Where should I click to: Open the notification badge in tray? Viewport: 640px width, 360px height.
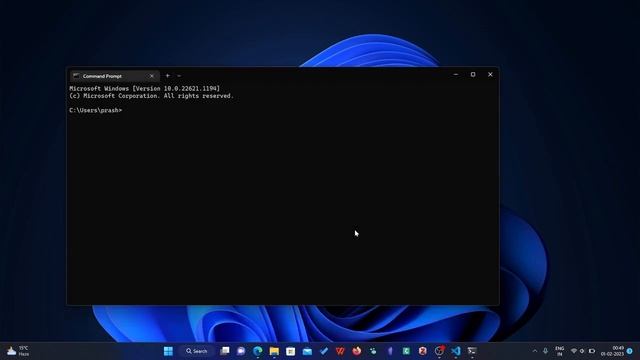630,351
